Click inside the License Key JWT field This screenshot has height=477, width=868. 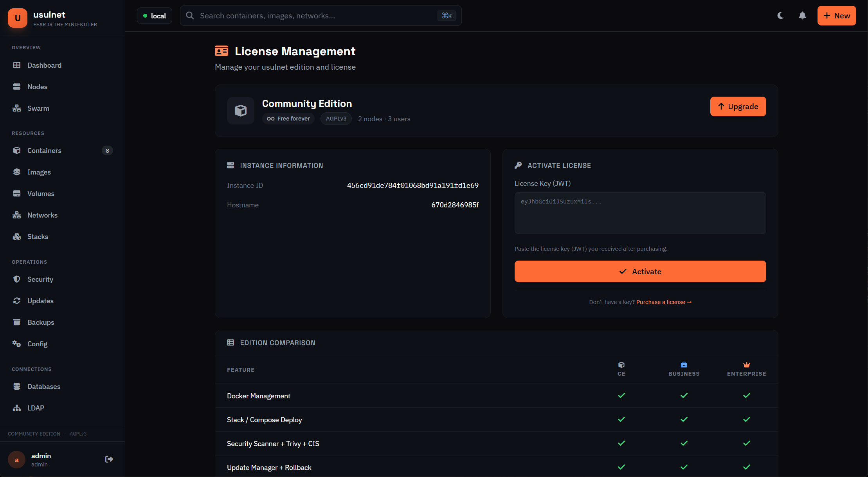coord(640,213)
